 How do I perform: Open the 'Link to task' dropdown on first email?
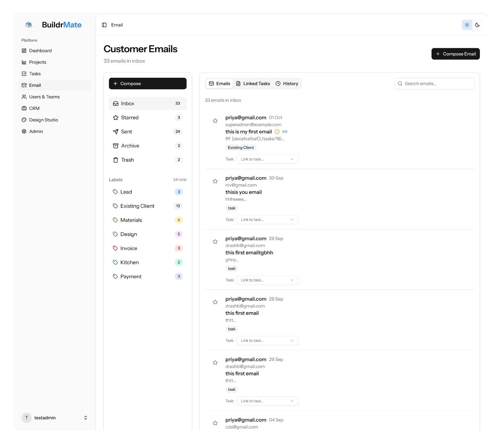click(x=267, y=159)
